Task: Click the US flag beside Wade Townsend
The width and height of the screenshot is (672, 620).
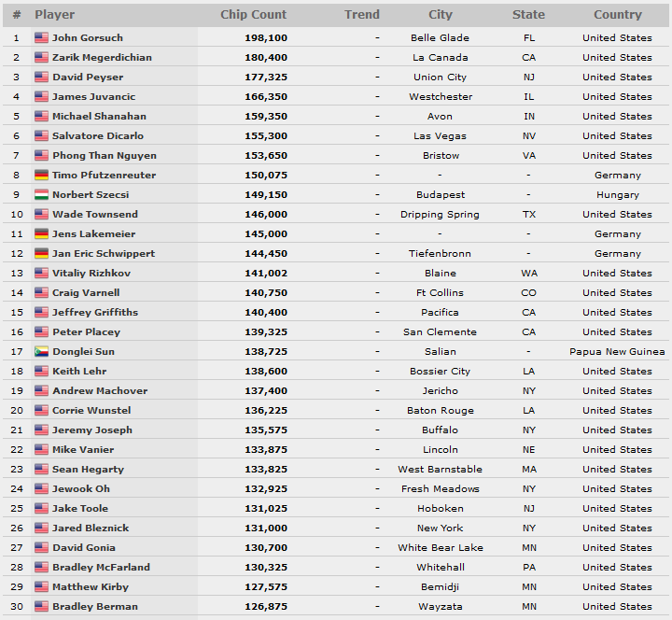Action: click(x=41, y=214)
